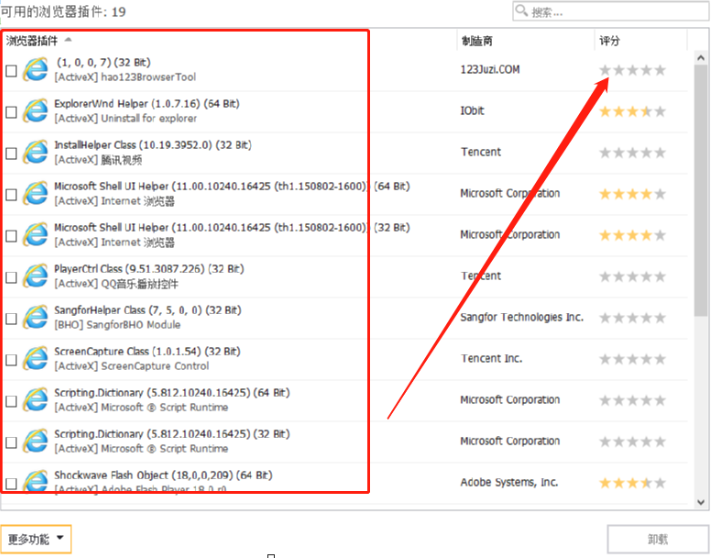Select the text ExplorerWnd Helper (1.0.7.16)
The image size is (714, 558).
[127, 104]
